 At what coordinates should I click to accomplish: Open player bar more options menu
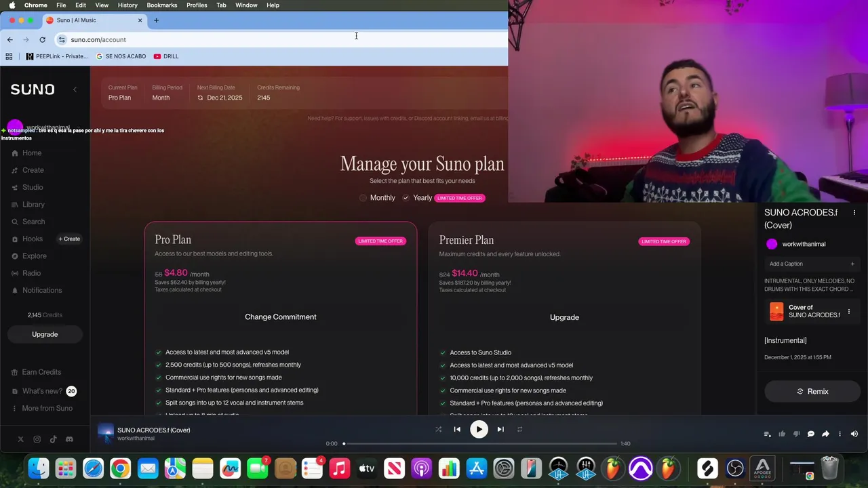point(840,434)
